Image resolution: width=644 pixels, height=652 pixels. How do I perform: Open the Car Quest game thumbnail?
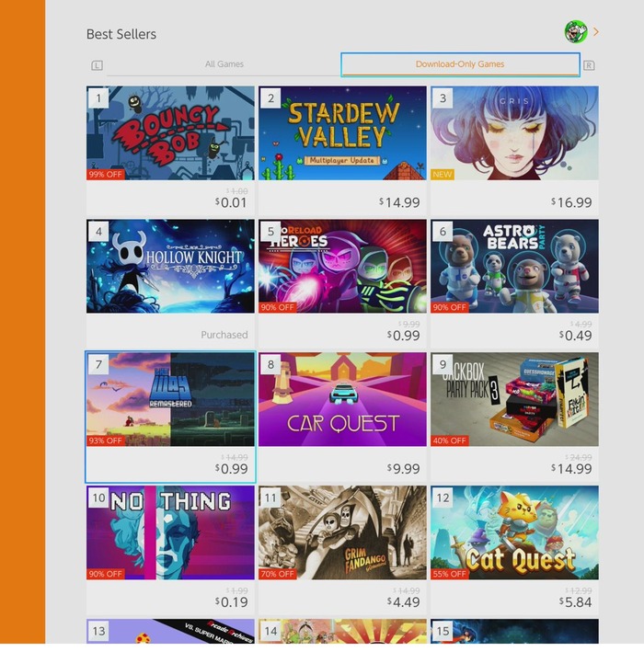pos(342,399)
